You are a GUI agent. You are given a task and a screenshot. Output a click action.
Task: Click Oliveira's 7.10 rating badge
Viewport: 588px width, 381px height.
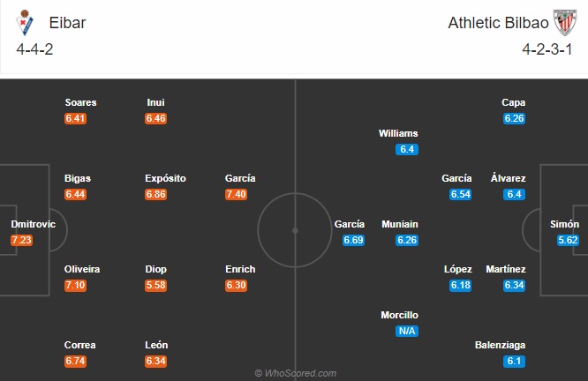pyautogui.click(x=75, y=286)
